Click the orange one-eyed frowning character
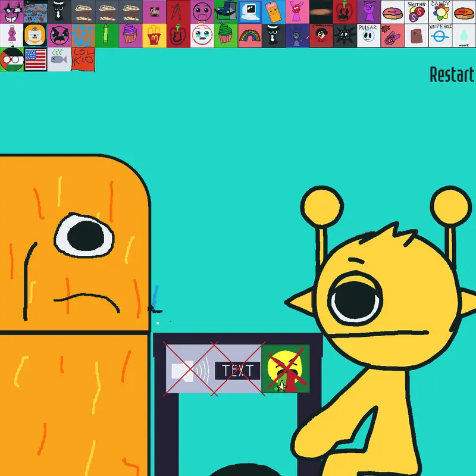 click(74, 316)
